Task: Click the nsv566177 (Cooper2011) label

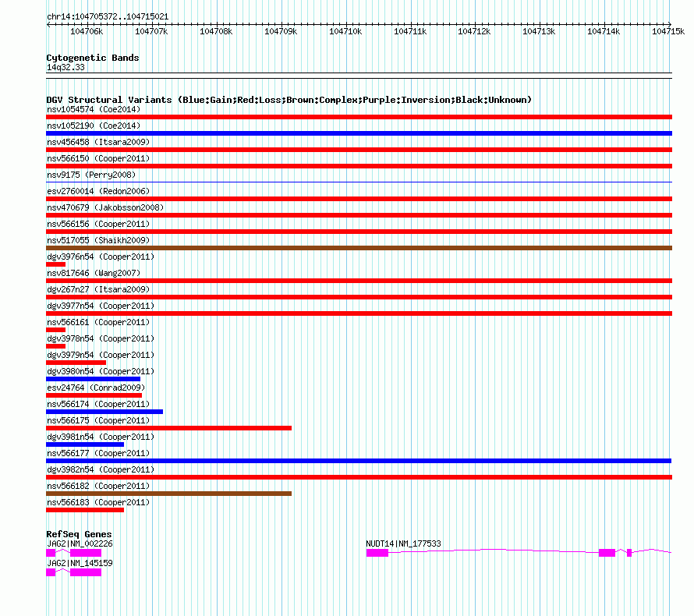Action: (x=98, y=453)
